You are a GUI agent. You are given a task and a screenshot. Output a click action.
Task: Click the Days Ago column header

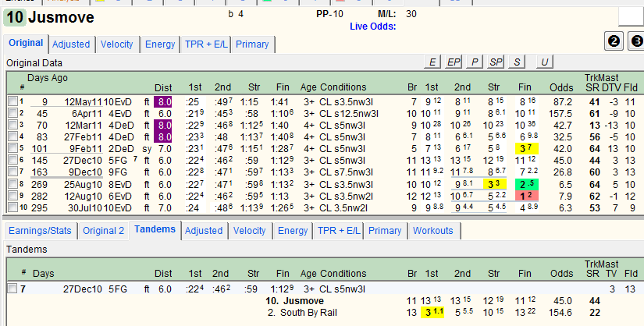(x=48, y=78)
